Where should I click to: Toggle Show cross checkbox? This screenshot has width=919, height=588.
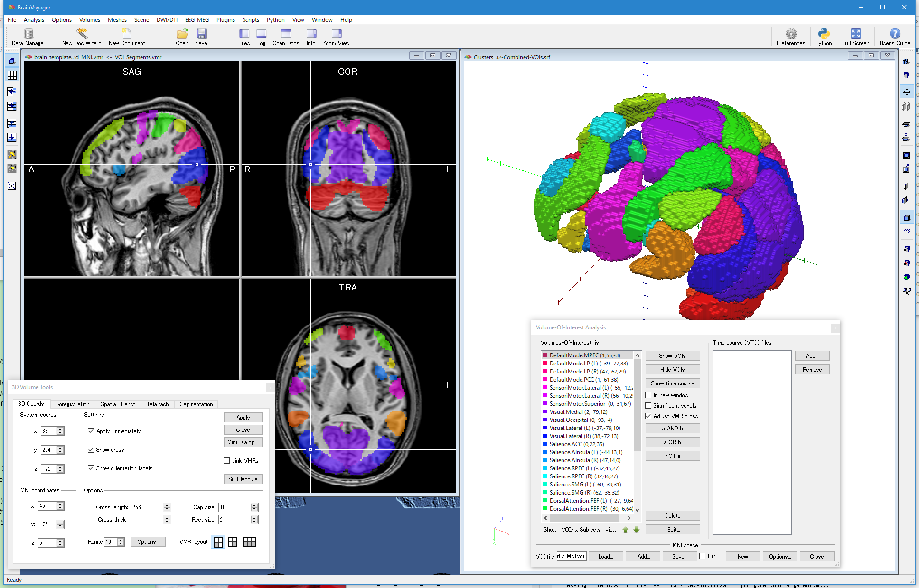91,450
